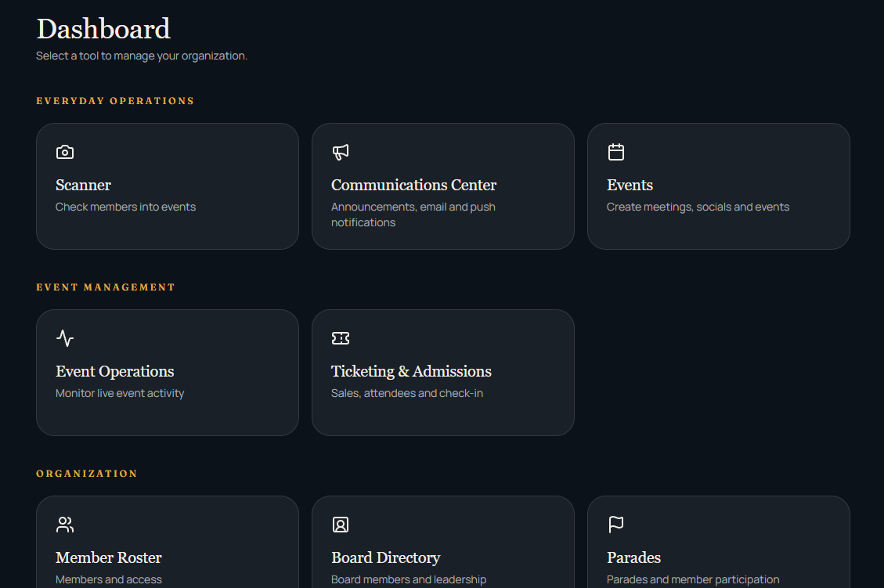Open the Communications Center title

(413, 185)
